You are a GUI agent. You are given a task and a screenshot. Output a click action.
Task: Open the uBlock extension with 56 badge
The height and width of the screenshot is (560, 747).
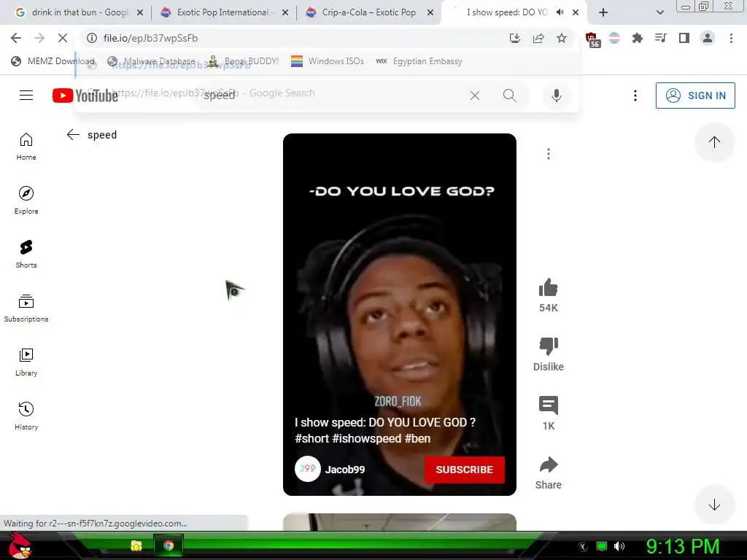pyautogui.click(x=592, y=39)
